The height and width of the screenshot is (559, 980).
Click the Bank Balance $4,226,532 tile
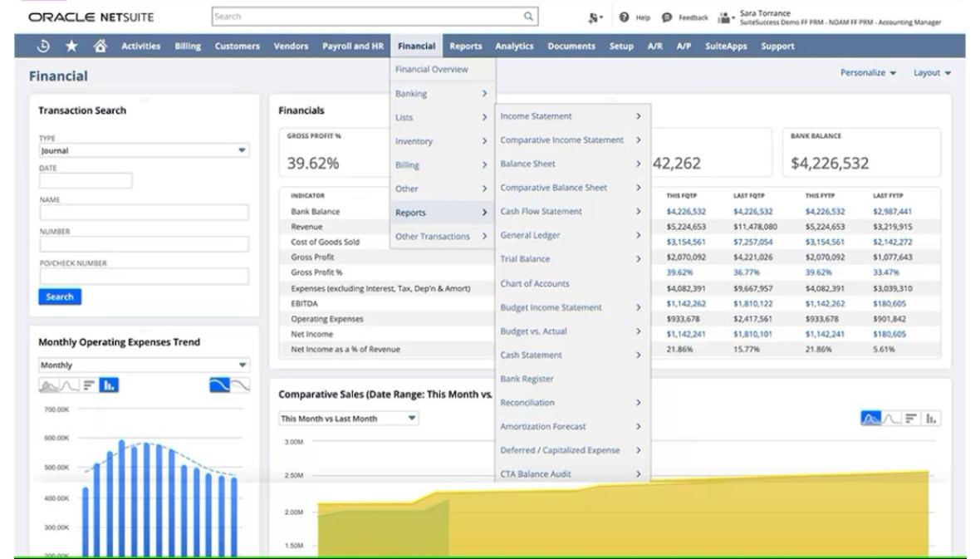[861, 153]
